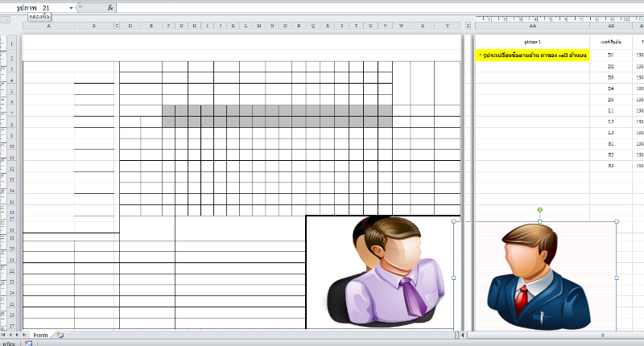Screen dimensions: 644x346
Task: Click the Name Box showing รูปภาพ 21
Action: pos(35,8)
